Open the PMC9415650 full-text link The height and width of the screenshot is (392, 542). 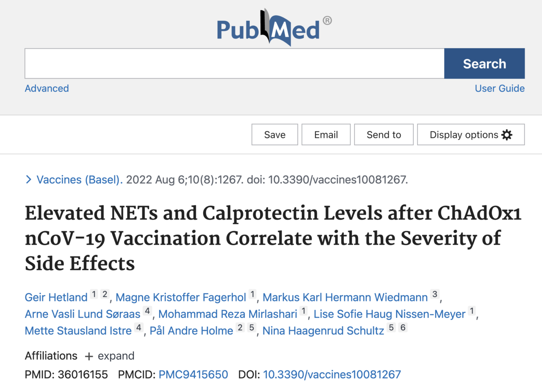193,375
